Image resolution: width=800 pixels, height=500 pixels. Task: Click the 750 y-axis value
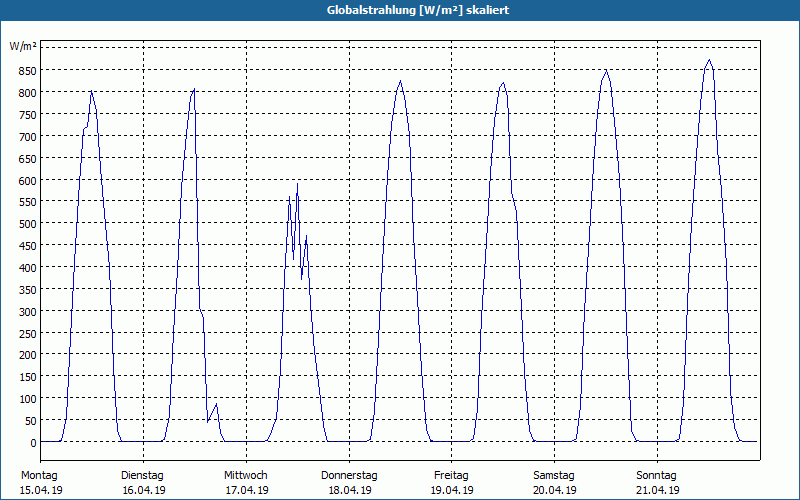27,115
